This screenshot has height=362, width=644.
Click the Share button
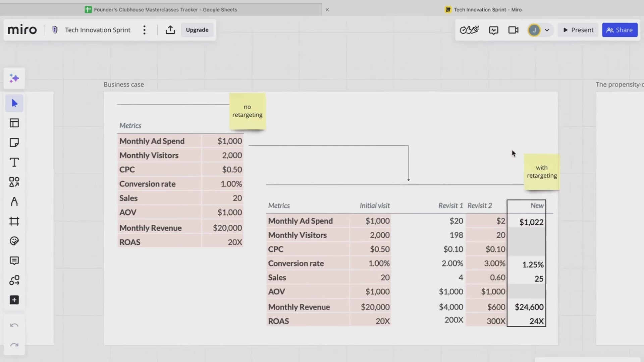click(620, 30)
